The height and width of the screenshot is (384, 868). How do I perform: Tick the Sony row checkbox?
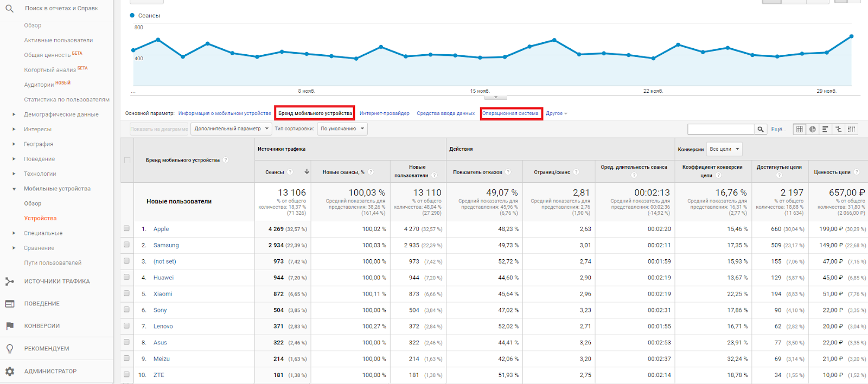(126, 310)
